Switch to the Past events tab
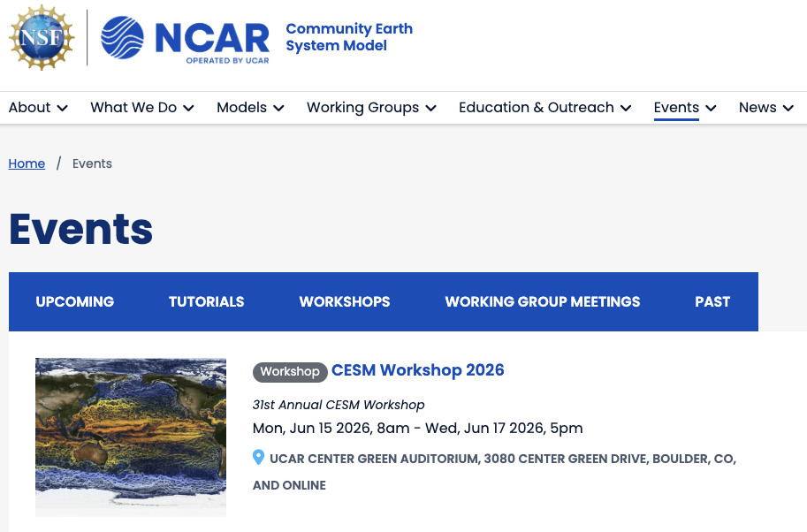This screenshot has width=807, height=532. (x=712, y=301)
